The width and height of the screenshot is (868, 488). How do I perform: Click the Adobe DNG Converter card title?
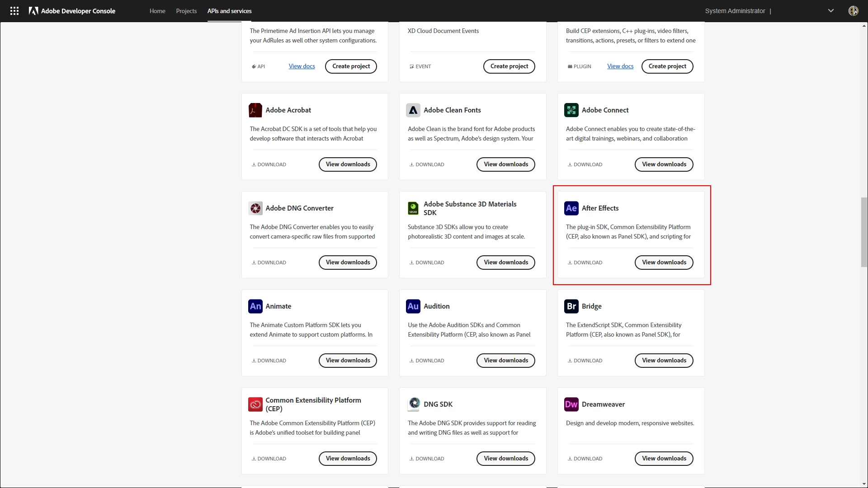(x=299, y=208)
